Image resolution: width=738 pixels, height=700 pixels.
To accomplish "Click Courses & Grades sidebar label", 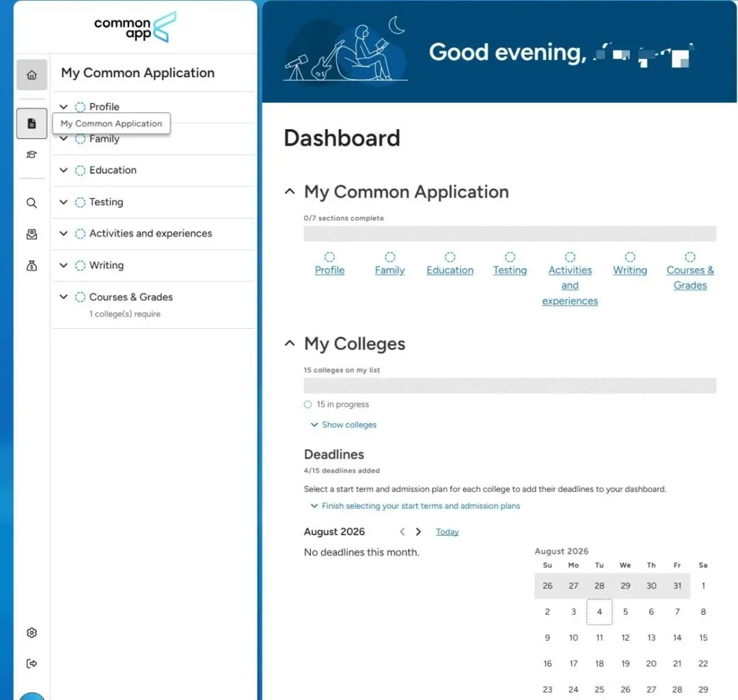I will point(131,297).
